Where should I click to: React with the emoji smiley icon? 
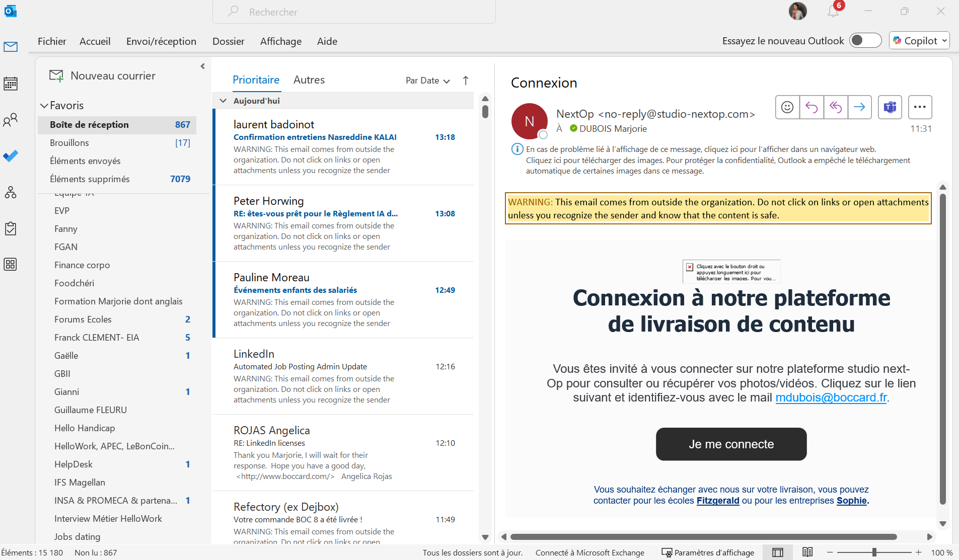click(787, 107)
